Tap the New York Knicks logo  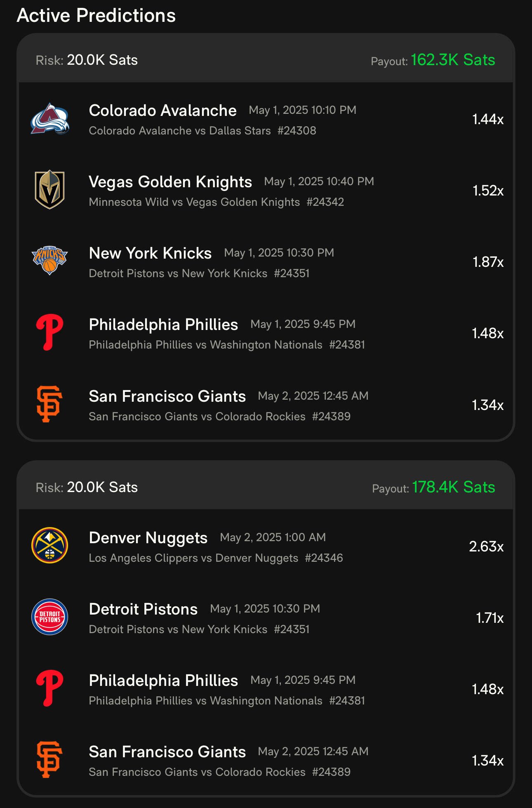coord(49,261)
